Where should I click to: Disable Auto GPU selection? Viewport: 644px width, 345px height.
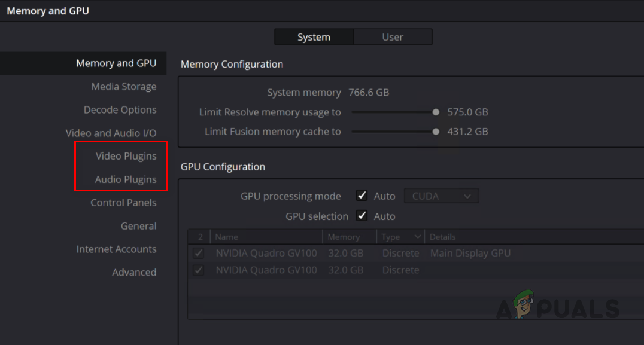point(362,216)
